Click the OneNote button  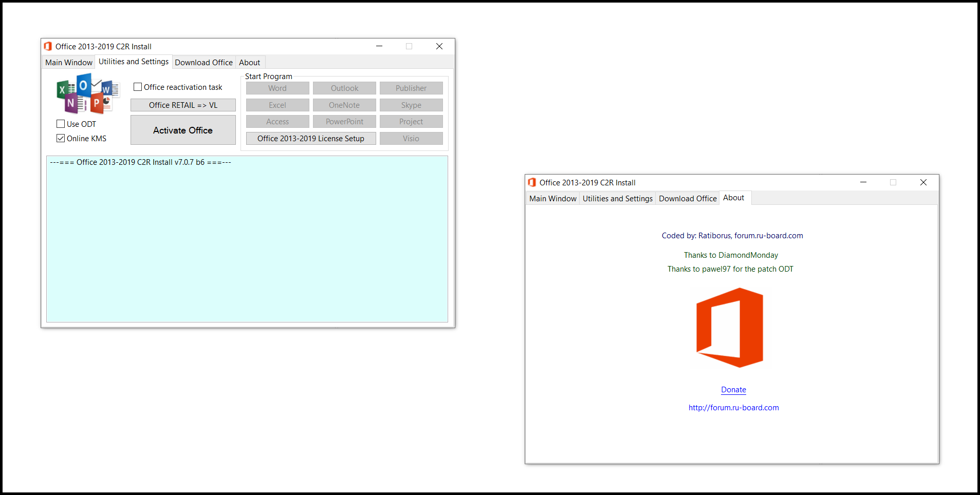tap(344, 105)
